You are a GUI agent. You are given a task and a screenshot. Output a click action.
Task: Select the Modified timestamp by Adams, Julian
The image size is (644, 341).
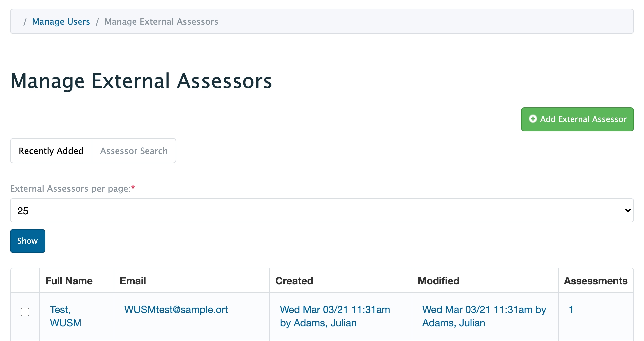pyautogui.click(x=484, y=316)
